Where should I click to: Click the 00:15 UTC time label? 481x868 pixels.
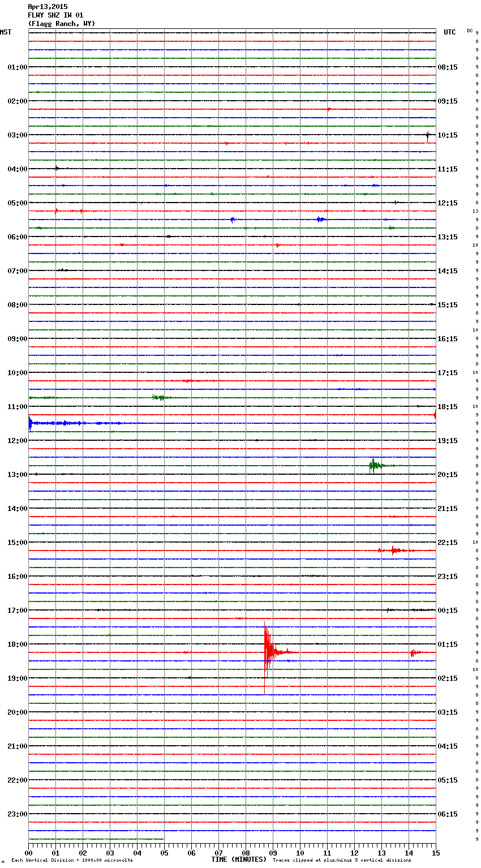click(448, 611)
